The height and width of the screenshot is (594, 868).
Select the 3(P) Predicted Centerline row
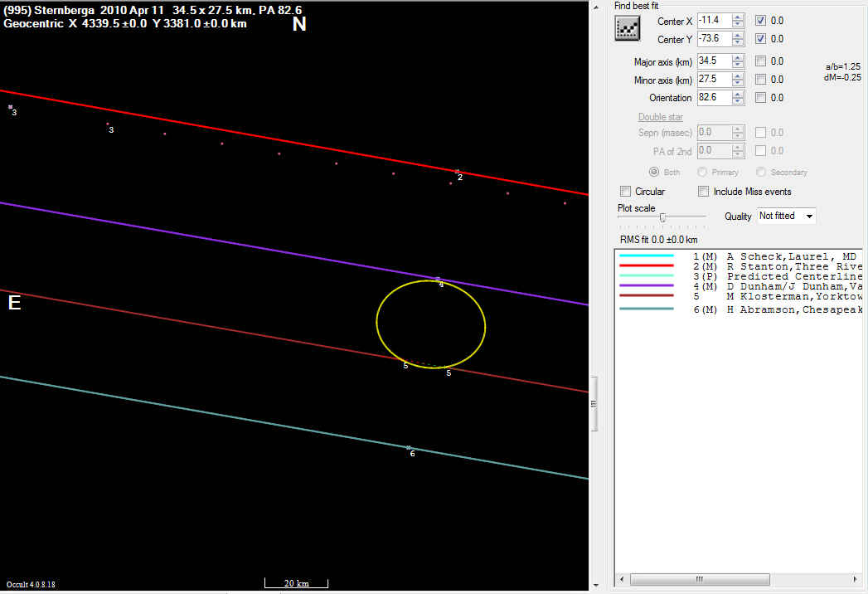click(x=739, y=276)
